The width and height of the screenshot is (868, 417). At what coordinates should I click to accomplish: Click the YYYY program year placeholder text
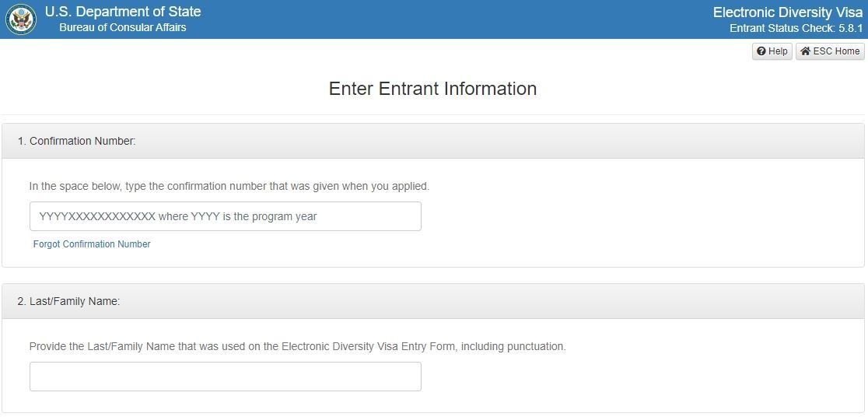[x=177, y=216]
